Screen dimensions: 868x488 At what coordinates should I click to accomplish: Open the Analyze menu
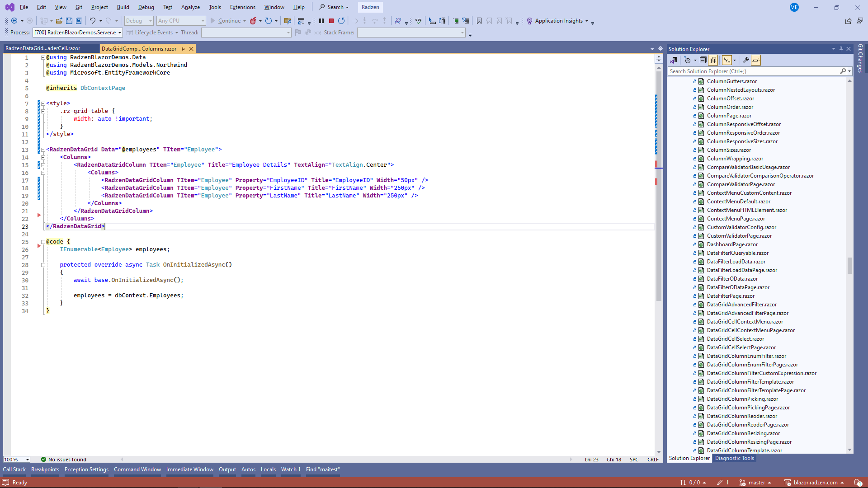click(190, 7)
